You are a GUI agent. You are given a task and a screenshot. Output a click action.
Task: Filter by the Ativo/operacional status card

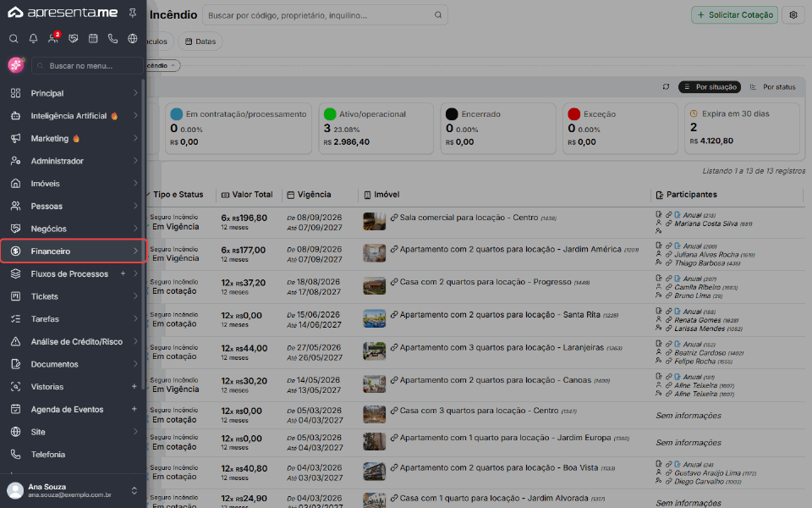coord(376,128)
